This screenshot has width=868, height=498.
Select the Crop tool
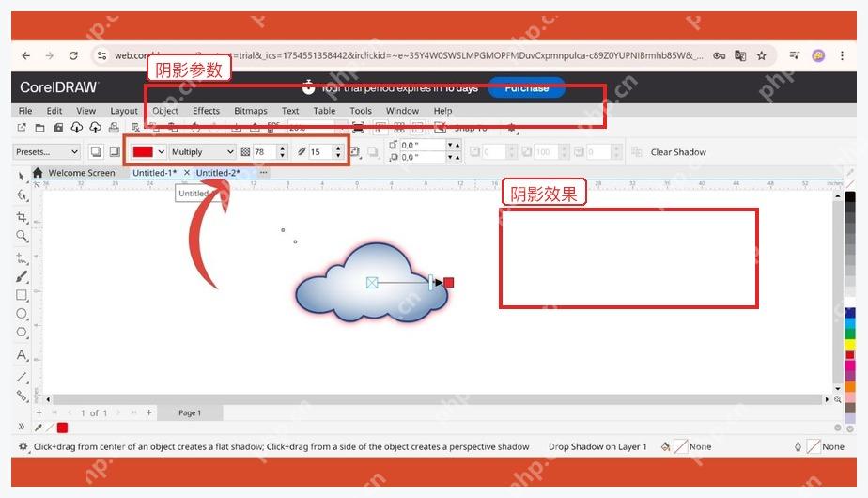tap(22, 217)
